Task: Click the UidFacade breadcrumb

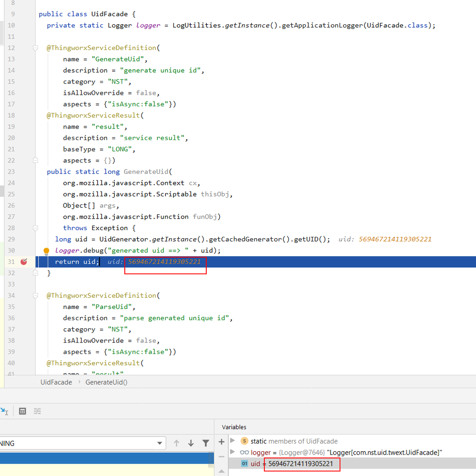Action: tap(56, 382)
